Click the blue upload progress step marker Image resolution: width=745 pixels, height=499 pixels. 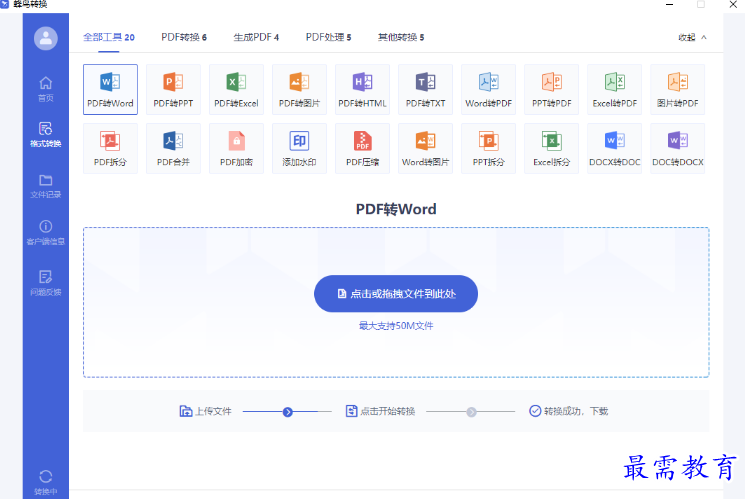tap(287, 412)
